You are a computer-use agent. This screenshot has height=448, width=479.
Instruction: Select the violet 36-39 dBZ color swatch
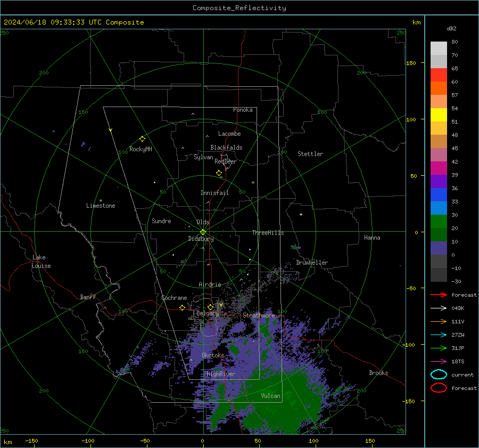(x=439, y=181)
